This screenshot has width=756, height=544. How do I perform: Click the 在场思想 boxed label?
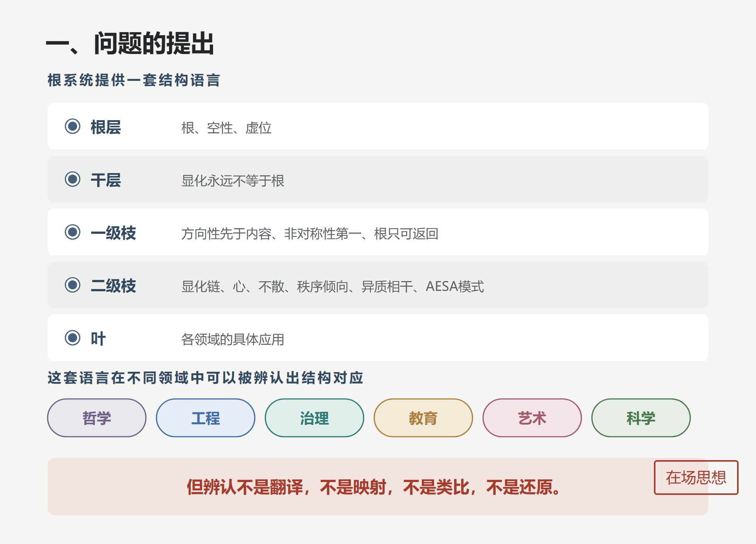click(x=696, y=478)
